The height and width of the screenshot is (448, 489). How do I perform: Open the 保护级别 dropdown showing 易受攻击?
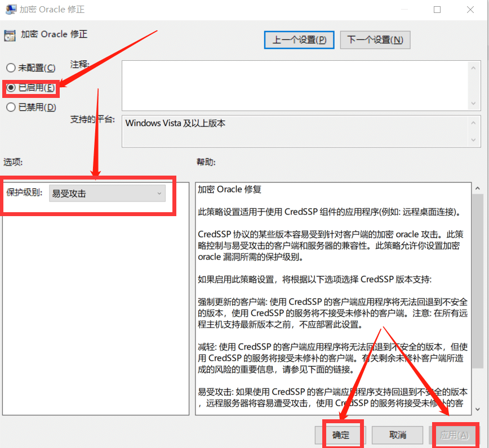(x=107, y=194)
